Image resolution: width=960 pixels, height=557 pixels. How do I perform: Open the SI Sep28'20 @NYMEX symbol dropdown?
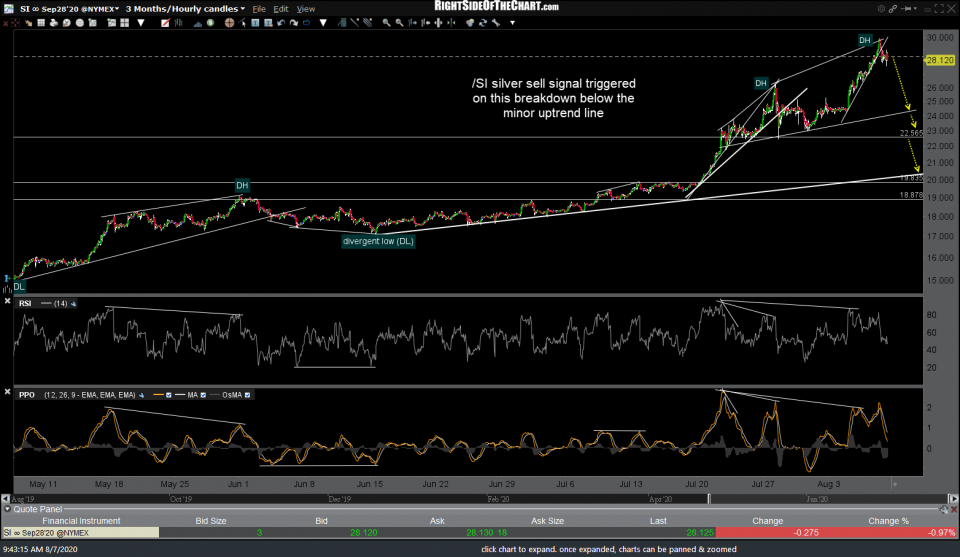[62, 9]
